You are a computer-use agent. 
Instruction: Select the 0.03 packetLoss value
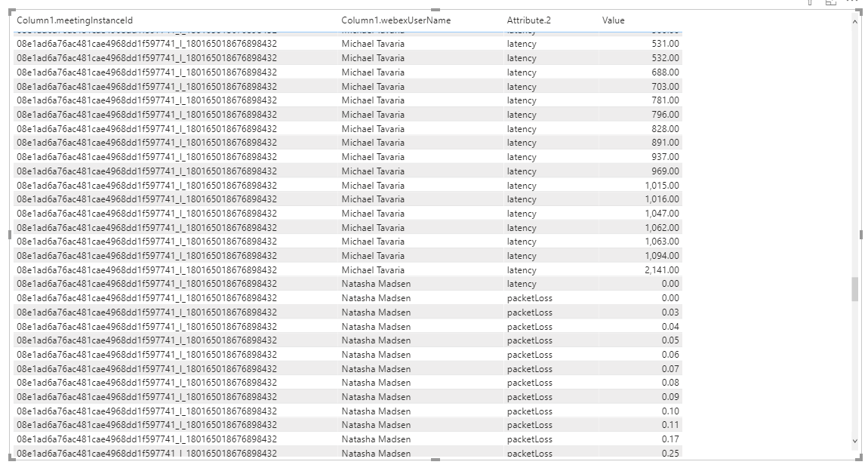[670, 312]
